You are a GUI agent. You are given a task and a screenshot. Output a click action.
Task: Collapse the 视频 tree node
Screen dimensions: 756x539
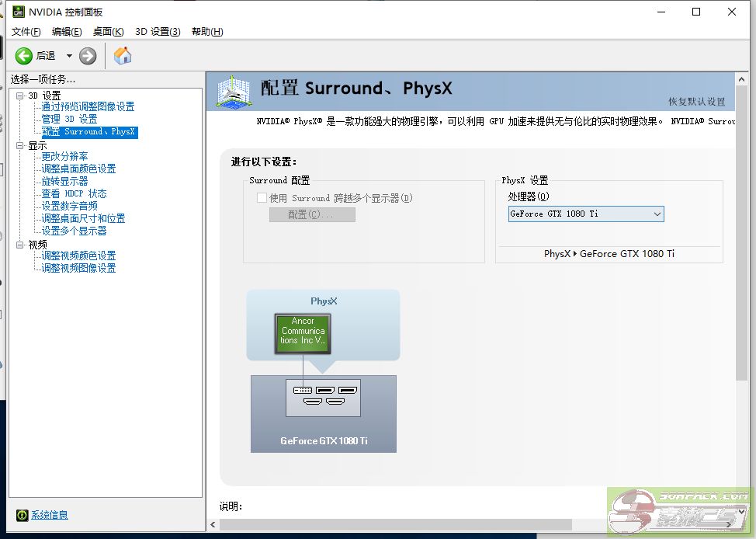19,243
